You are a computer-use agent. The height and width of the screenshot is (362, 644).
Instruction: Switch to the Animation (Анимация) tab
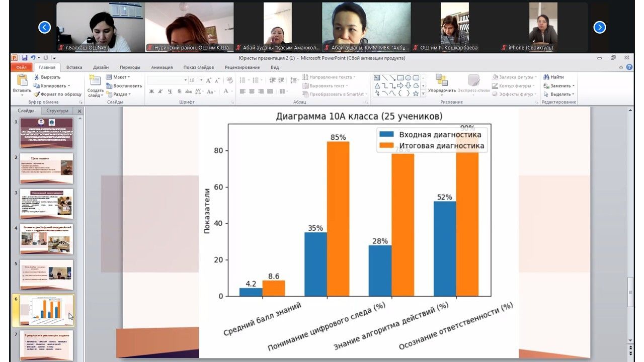tap(162, 67)
